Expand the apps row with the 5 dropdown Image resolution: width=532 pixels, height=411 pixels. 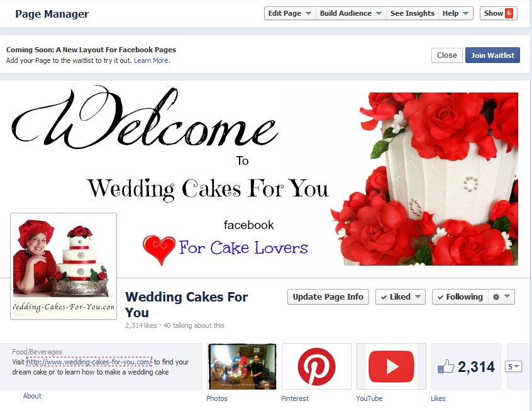click(x=513, y=366)
